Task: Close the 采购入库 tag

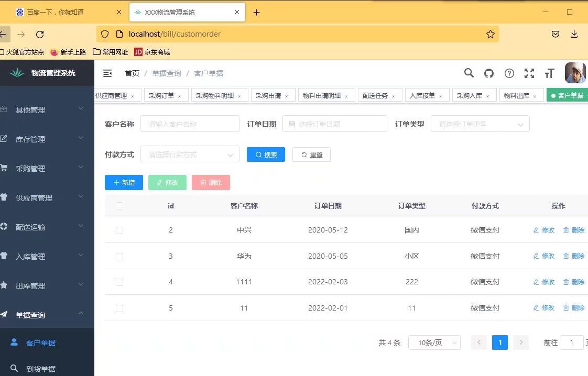Action: (488, 96)
